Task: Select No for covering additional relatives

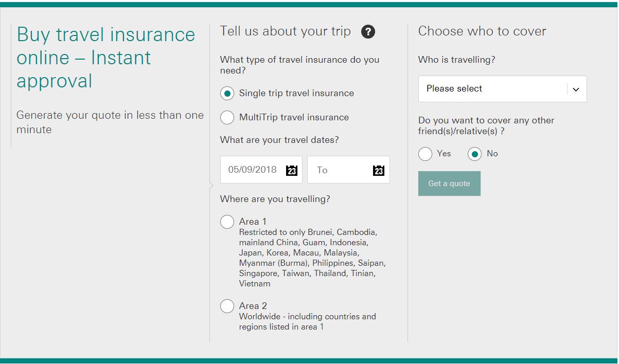Action: pyautogui.click(x=474, y=154)
